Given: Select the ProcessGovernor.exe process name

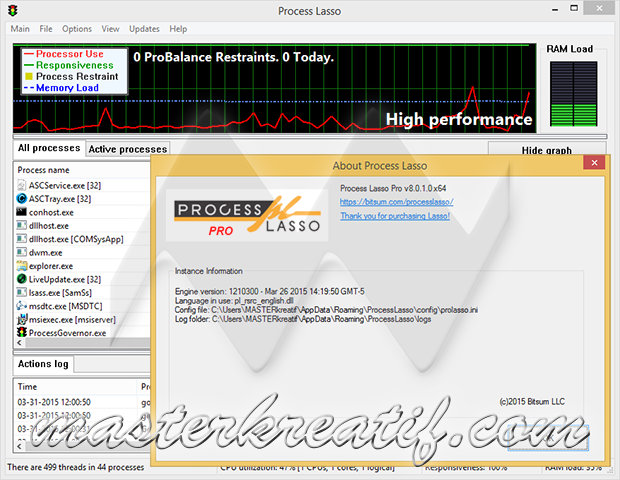Looking at the screenshot, I should click(x=67, y=333).
